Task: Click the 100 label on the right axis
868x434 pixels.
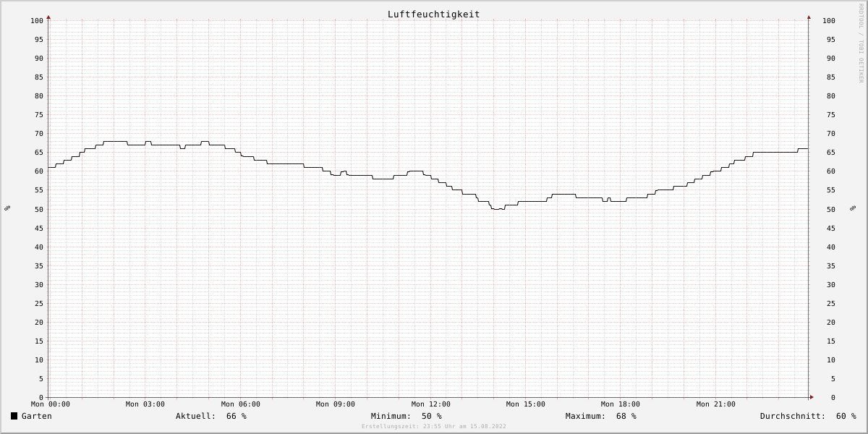Action: pos(829,21)
